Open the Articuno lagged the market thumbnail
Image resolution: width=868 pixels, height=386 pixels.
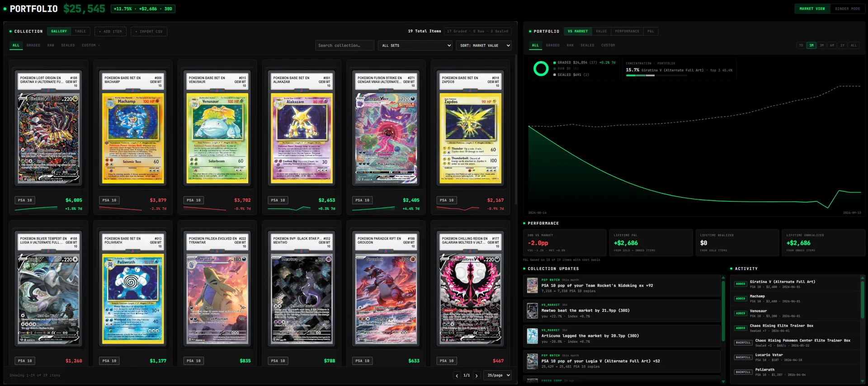533,336
